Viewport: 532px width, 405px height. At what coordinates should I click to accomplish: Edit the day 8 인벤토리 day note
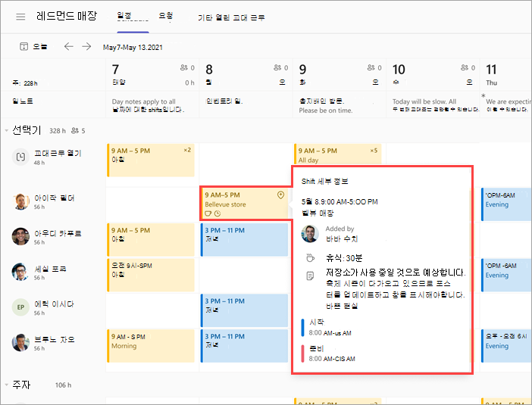[246, 105]
